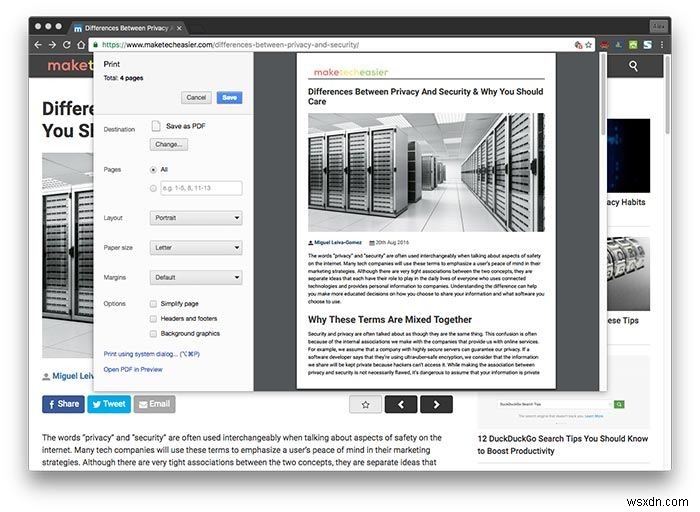This screenshot has height=512, width=700.
Task: Go to next article with right arrow
Action: [436, 404]
